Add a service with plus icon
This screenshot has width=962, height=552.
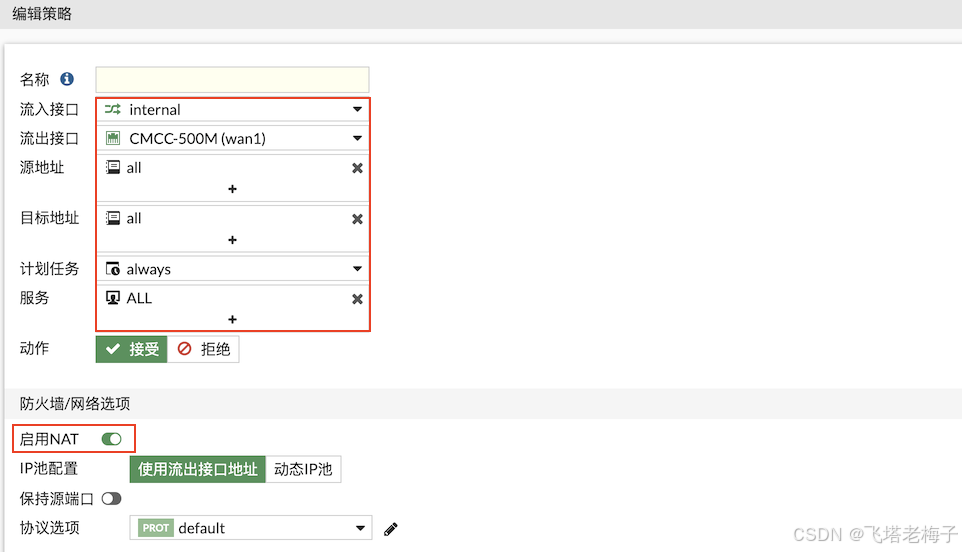[233, 320]
